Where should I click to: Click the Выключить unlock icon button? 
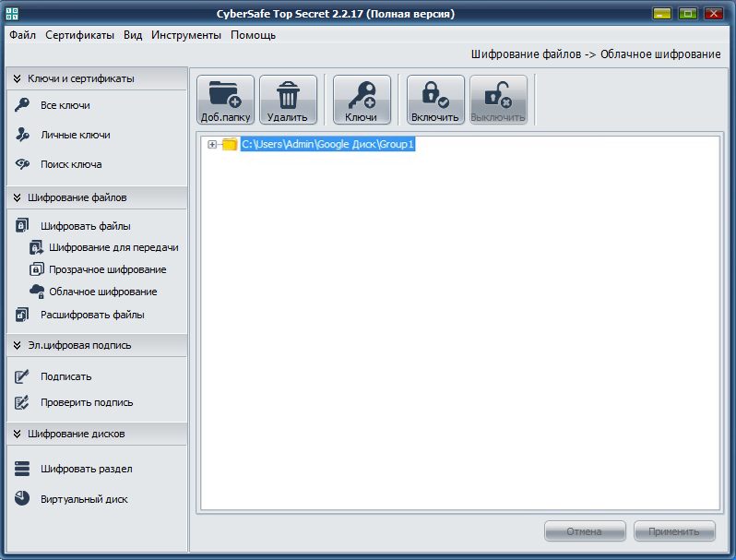(x=498, y=100)
